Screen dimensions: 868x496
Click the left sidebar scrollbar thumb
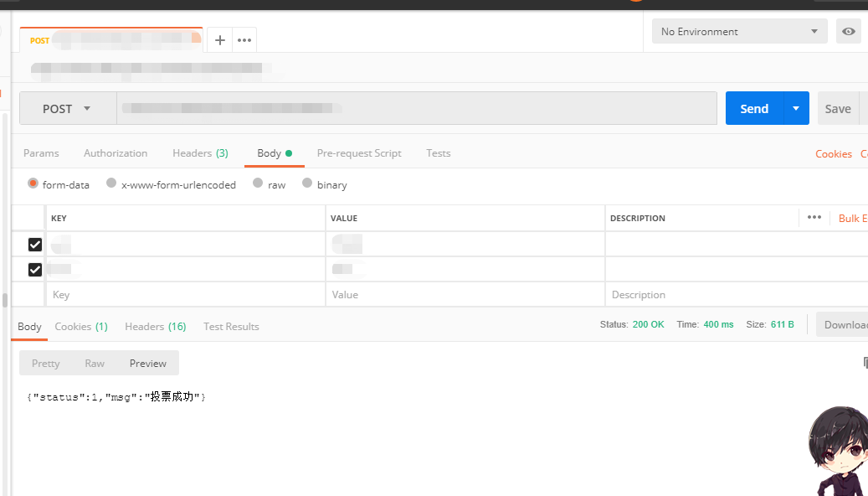[x=5, y=300]
